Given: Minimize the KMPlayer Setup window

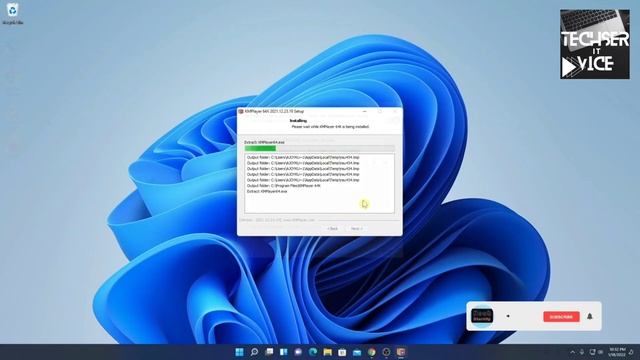Looking at the screenshot, I should 364,111.
